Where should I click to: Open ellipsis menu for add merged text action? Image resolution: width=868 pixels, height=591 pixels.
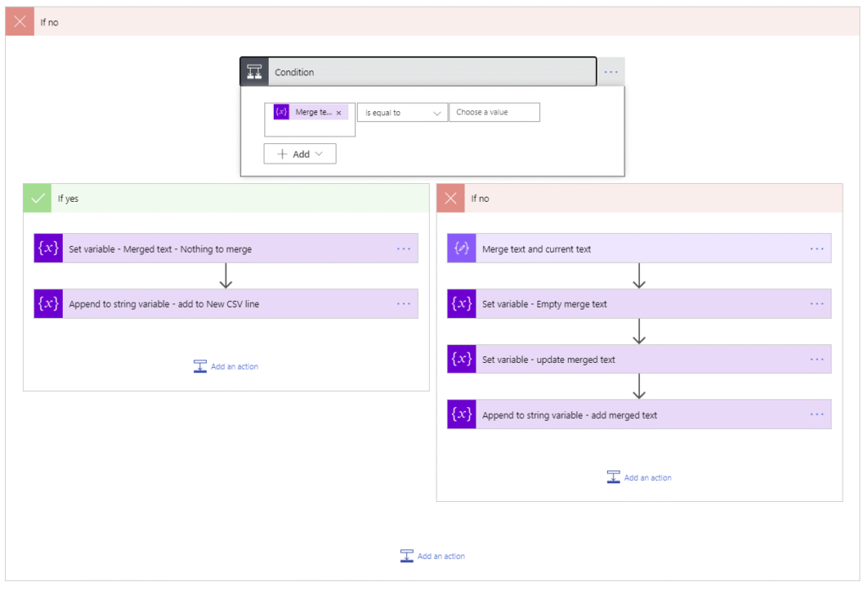(817, 415)
